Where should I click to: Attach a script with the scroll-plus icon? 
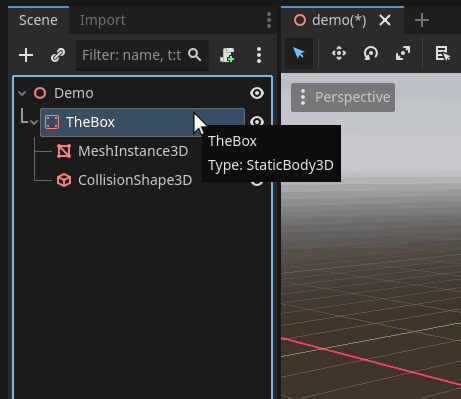click(x=227, y=55)
